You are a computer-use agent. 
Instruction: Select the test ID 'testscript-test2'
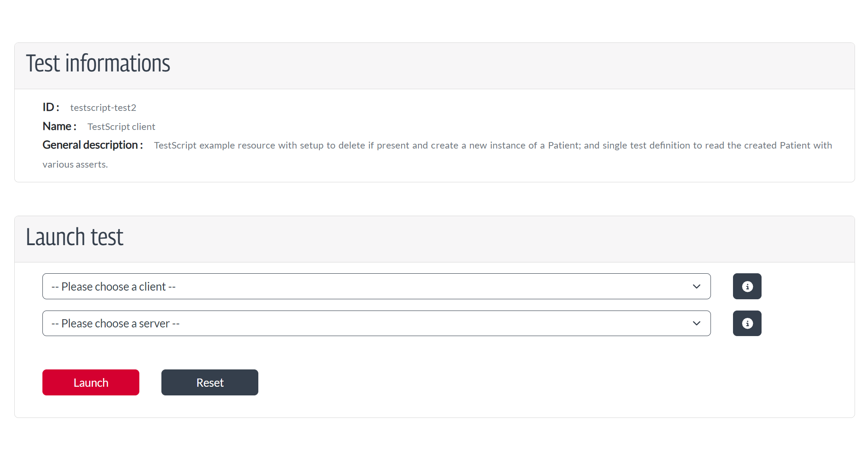(x=103, y=107)
